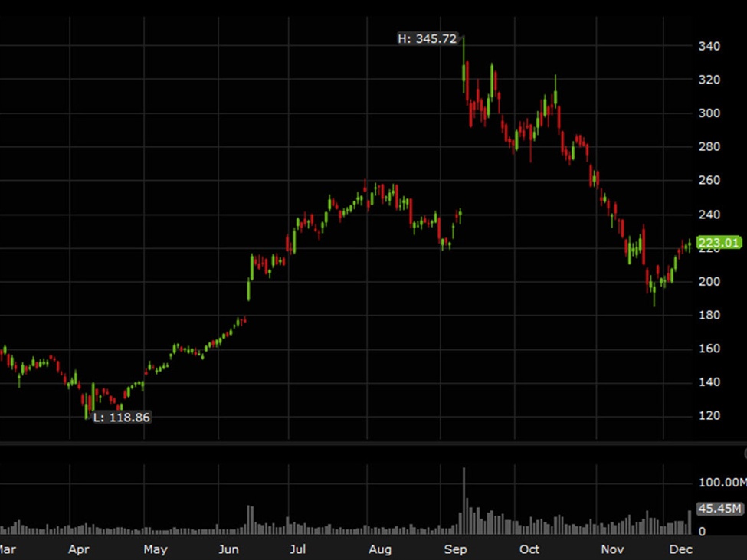The width and height of the screenshot is (747, 560).
Task: Click the Oct label on the time axis
Action: coord(529,549)
